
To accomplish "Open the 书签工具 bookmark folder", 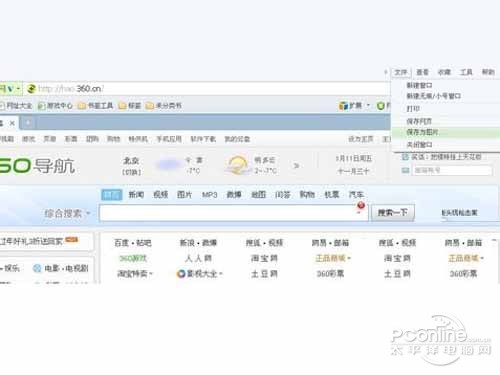I will [x=95, y=106].
